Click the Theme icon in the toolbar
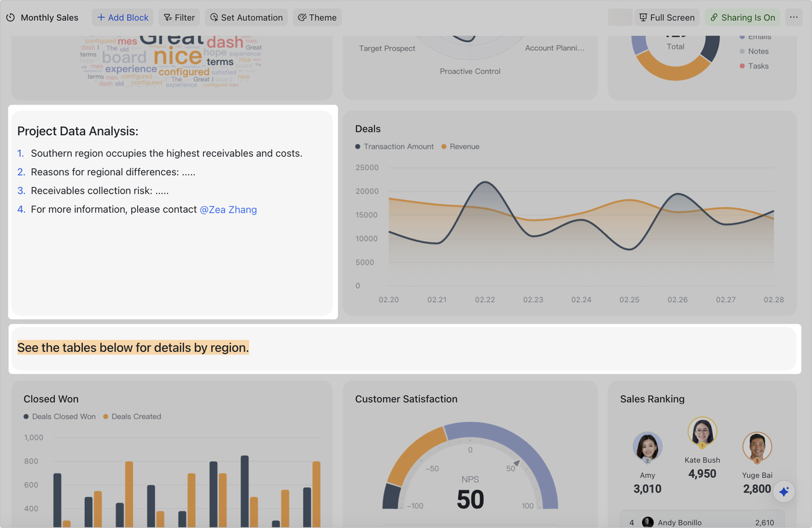Image resolution: width=812 pixels, height=528 pixels. pos(301,17)
